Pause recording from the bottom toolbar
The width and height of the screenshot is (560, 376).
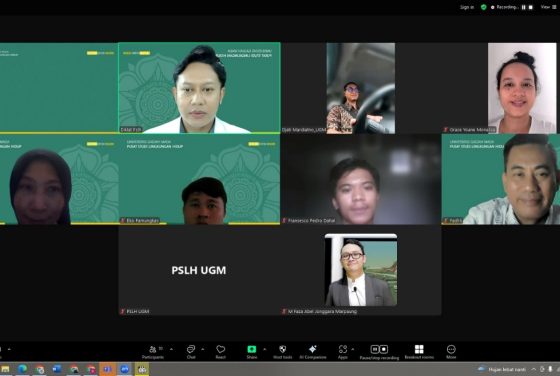click(375, 349)
